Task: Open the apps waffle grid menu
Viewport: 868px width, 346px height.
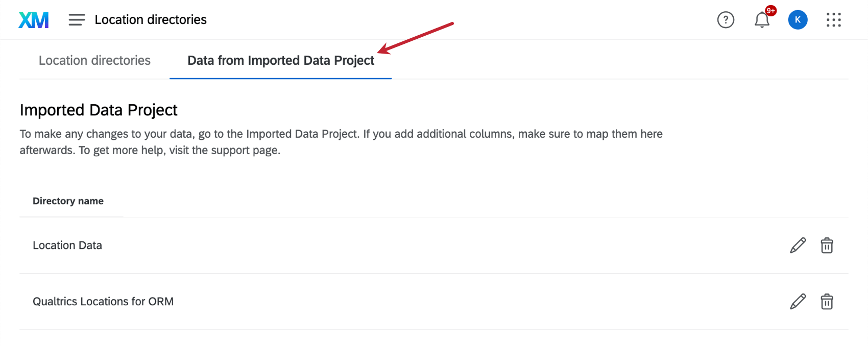Action: (x=833, y=19)
